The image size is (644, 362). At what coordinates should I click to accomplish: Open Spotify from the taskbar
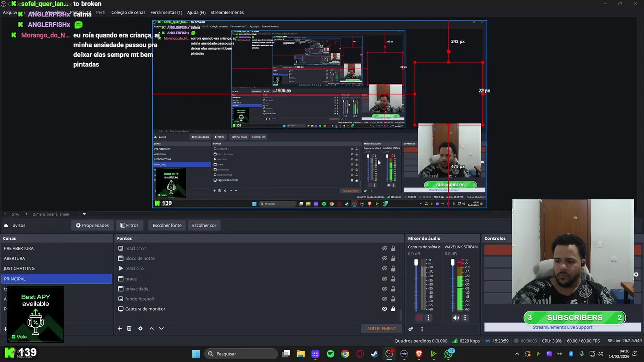330,354
